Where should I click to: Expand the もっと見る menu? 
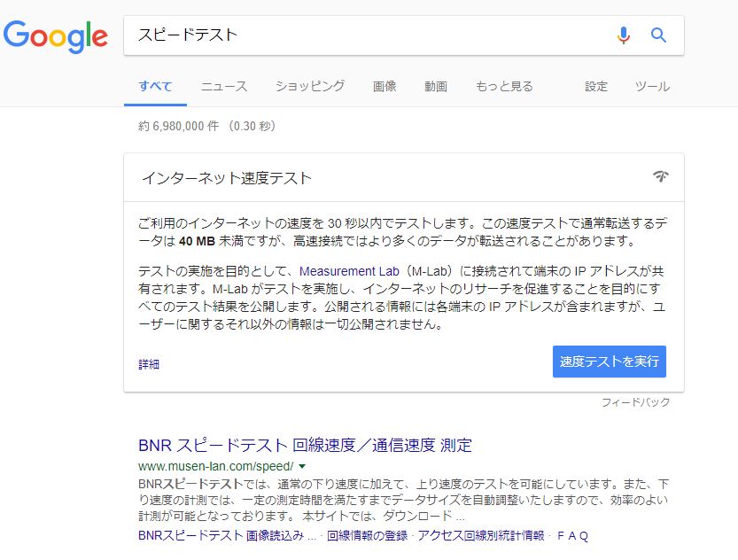(x=504, y=87)
